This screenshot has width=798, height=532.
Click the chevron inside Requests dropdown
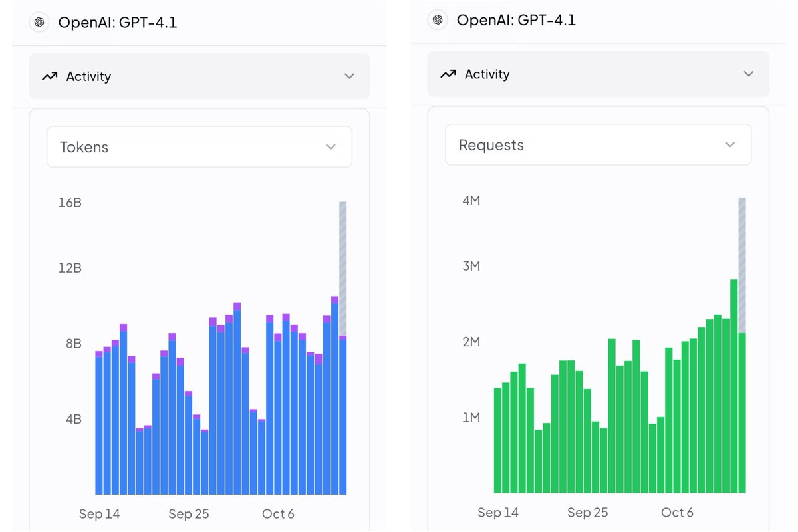tap(730, 144)
